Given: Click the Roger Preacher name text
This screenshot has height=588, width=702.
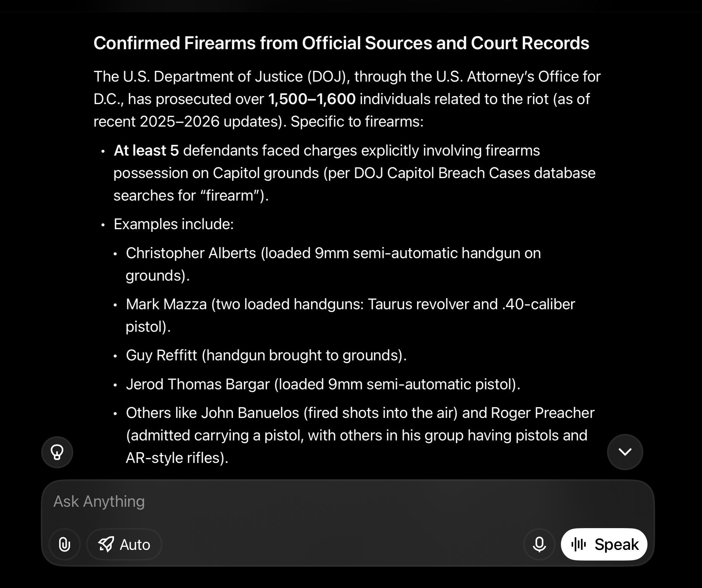Looking at the screenshot, I should click(x=542, y=413).
